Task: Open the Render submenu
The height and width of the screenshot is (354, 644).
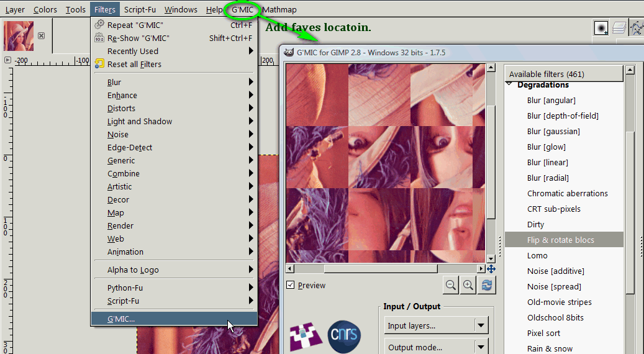Action: click(175, 226)
